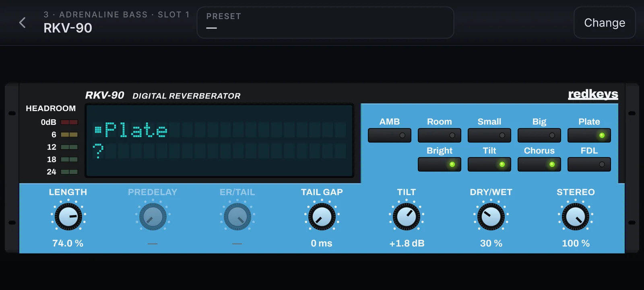Click the LENGTH knob
The image size is (644, 290).
click(x=68, y=217)
